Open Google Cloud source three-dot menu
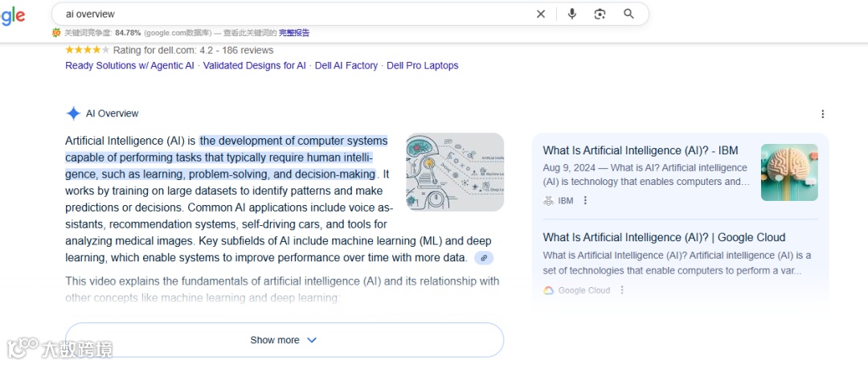 [x=621, y=290]
